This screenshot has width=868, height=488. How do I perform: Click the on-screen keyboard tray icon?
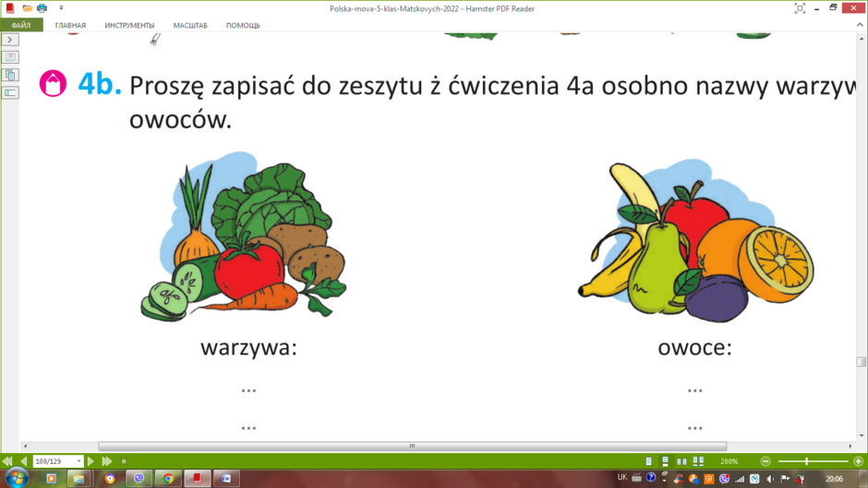pyautogui.click(x=636, y=478)
